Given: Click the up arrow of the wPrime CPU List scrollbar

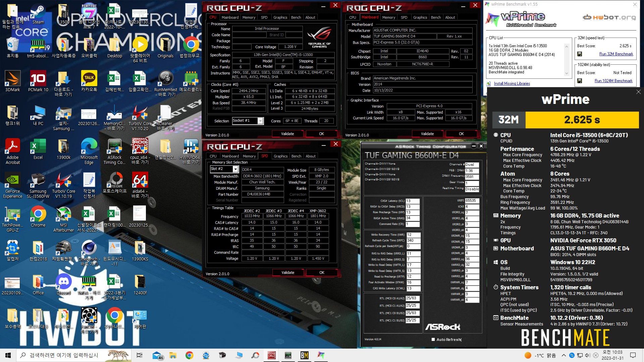Looking at the screenshot, I should 567,46.
